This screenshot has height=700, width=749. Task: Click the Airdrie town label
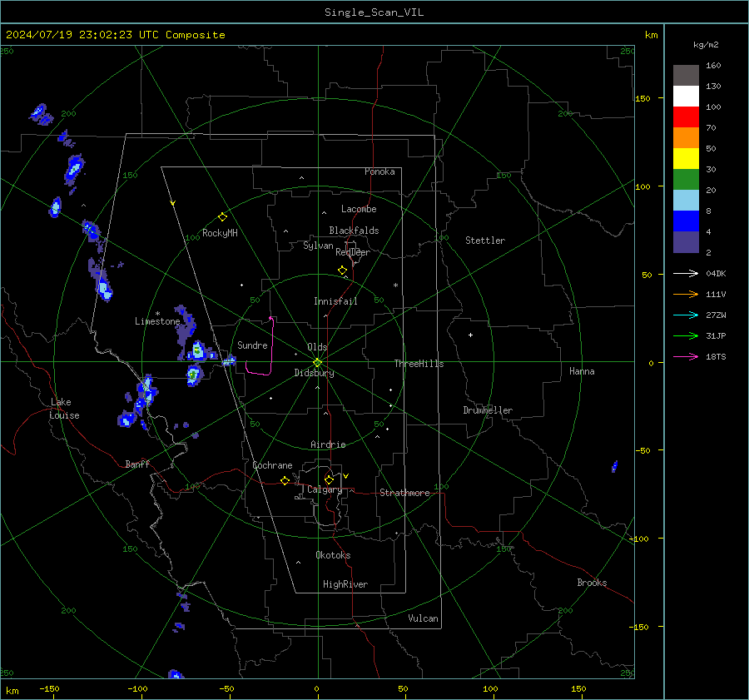point(328,444)
